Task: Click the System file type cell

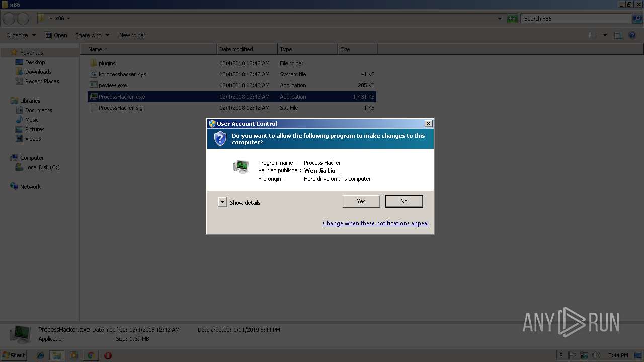Action: pos(293,74)
